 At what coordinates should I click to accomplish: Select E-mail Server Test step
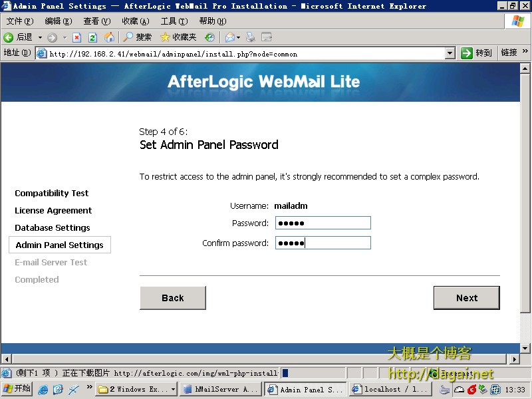point(51,262)
